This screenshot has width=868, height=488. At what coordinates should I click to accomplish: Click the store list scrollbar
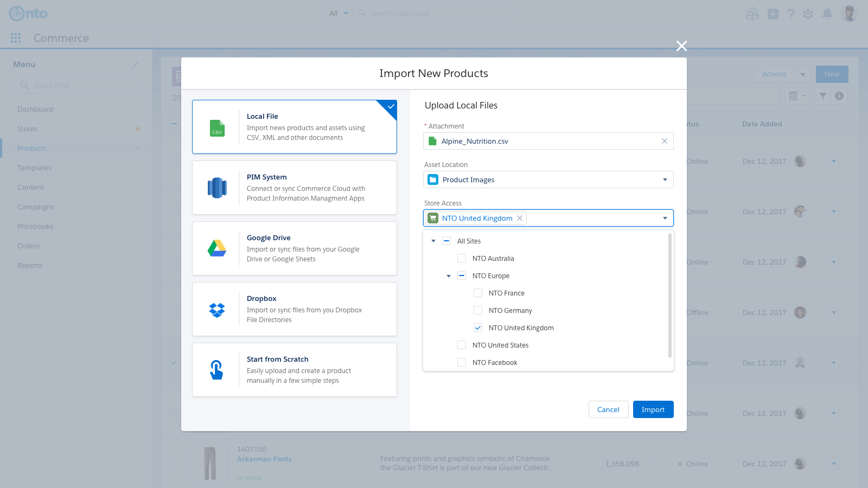click(x=670, y=296)
